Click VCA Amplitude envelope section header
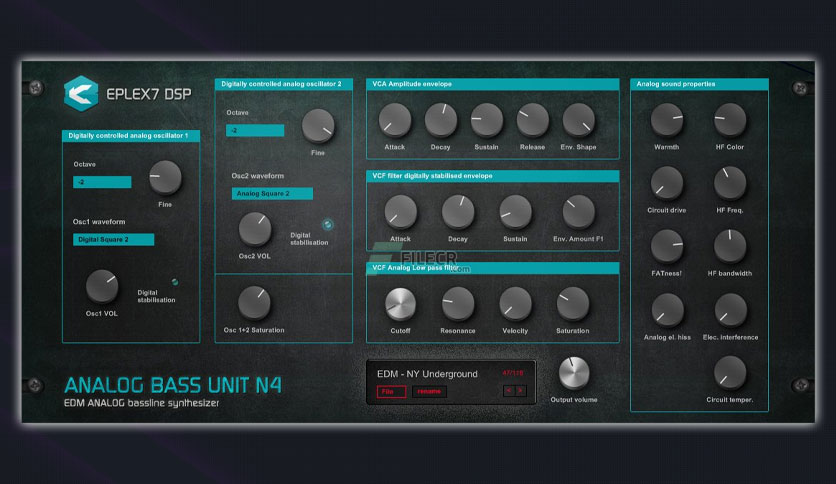 click(493, 84)
